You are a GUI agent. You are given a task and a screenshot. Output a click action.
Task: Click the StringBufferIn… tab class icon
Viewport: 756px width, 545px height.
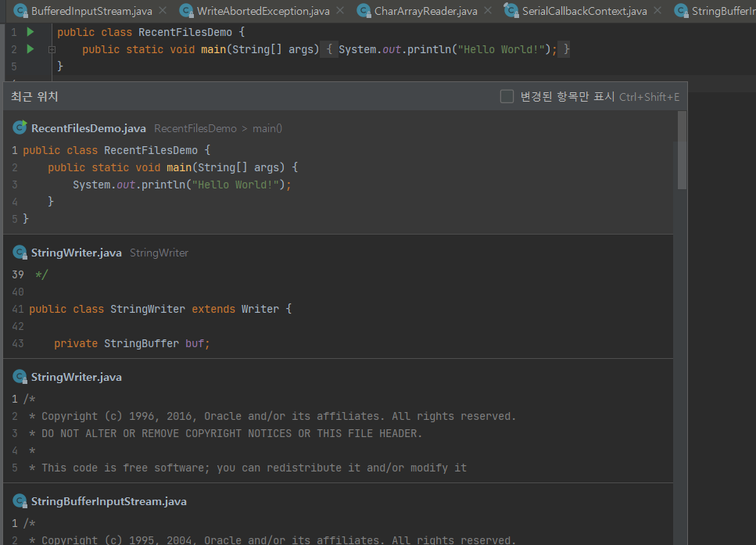[x=681, y=11]
